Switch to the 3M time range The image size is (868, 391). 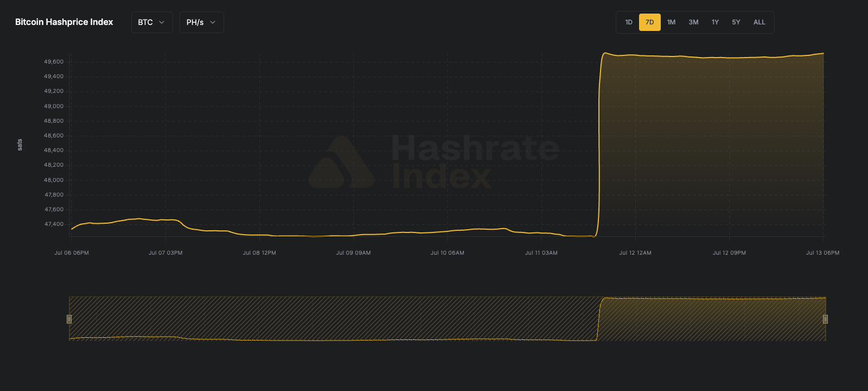(x=694, y=22)
